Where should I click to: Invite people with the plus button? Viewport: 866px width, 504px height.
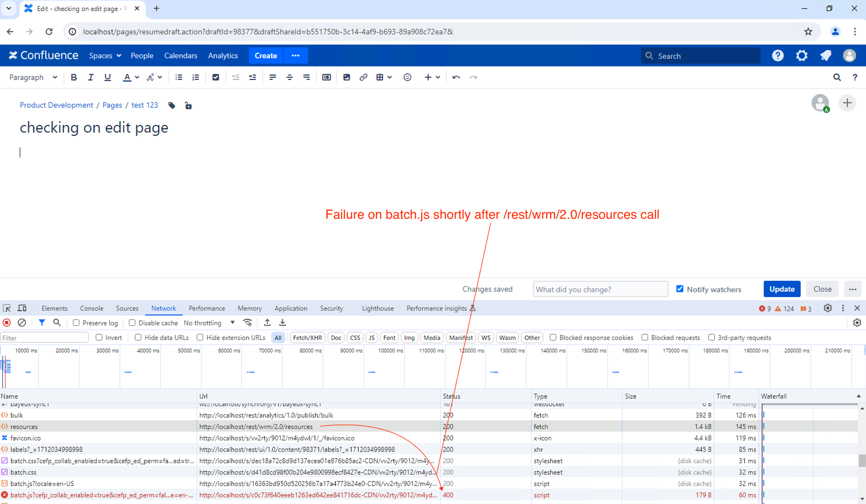848,103
